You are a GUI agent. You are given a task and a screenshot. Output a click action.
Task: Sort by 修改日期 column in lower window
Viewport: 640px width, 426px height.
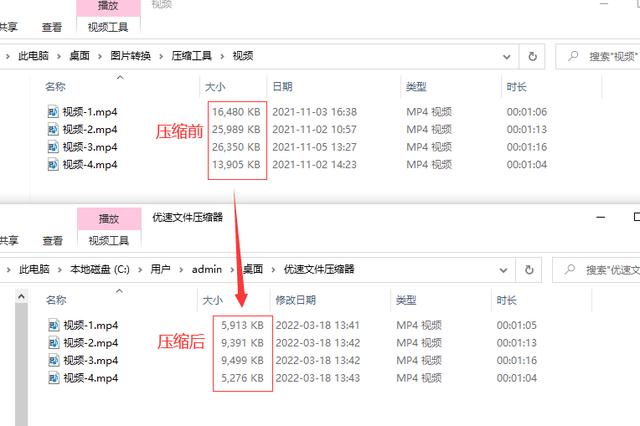click(x=296, y=300)
